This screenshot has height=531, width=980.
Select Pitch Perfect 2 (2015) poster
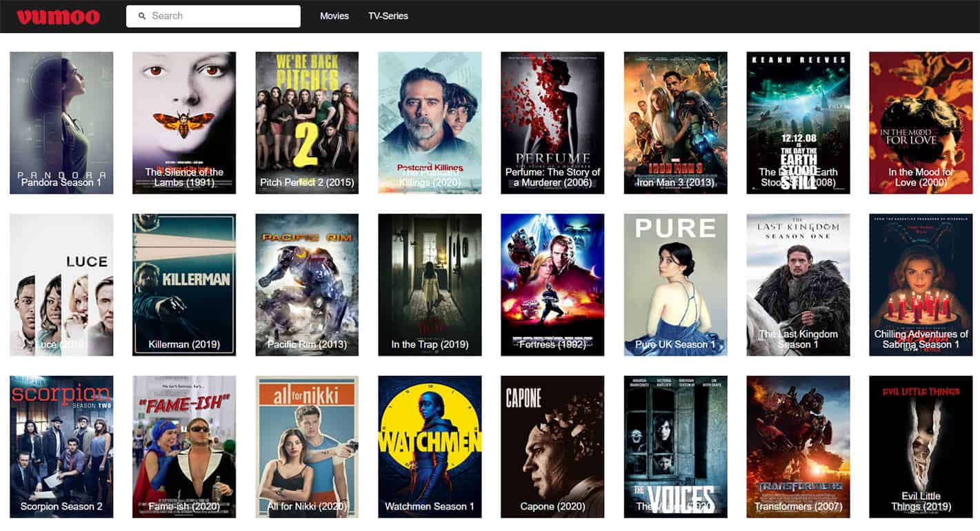click(x=307, y=123)
